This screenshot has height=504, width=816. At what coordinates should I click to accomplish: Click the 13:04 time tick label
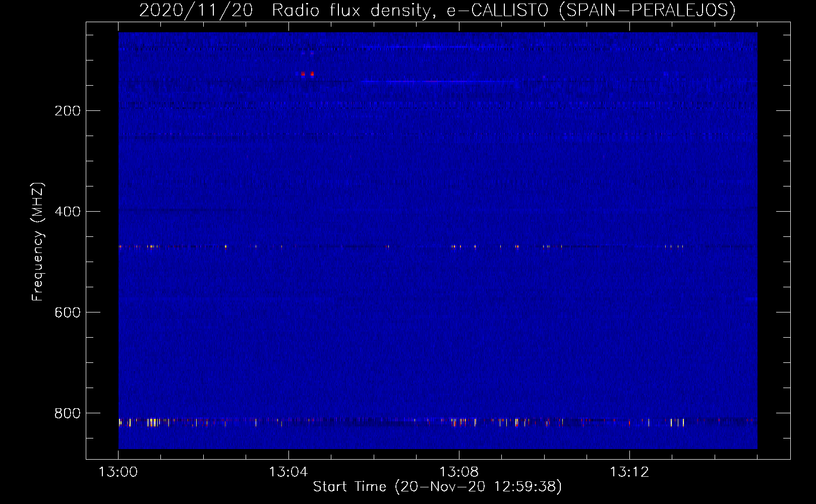coord(289,472)
